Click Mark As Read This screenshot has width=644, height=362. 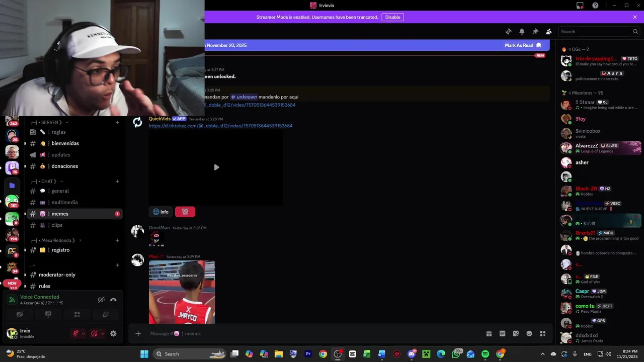pos(523,45)
